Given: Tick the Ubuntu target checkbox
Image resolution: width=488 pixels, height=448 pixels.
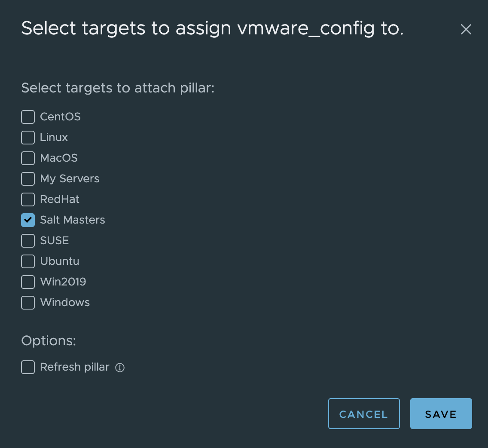Looking at the screenshot, I should pos(28,261).
